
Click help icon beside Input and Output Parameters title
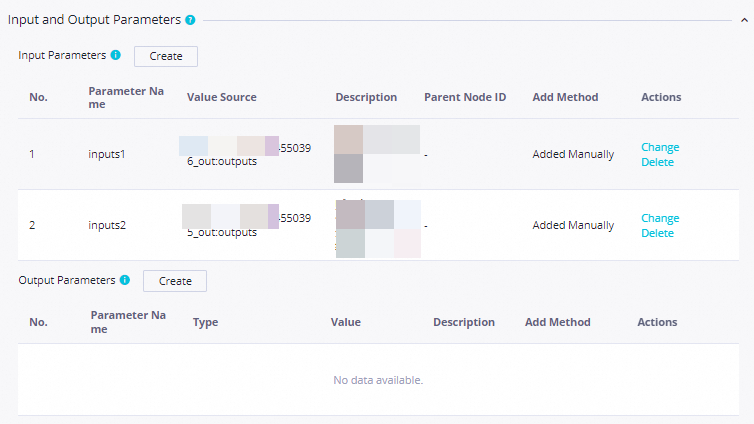pyautogui.click(x=190, y=19)
